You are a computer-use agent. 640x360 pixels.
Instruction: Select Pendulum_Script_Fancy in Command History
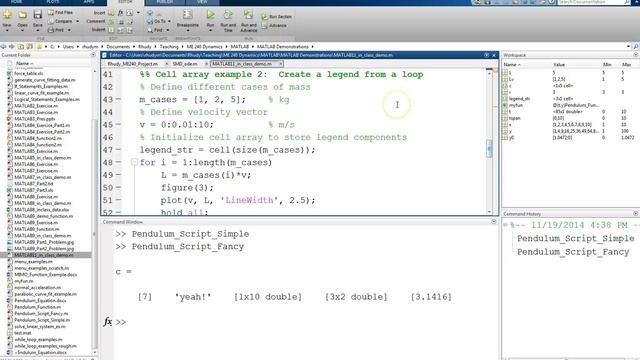573,252
